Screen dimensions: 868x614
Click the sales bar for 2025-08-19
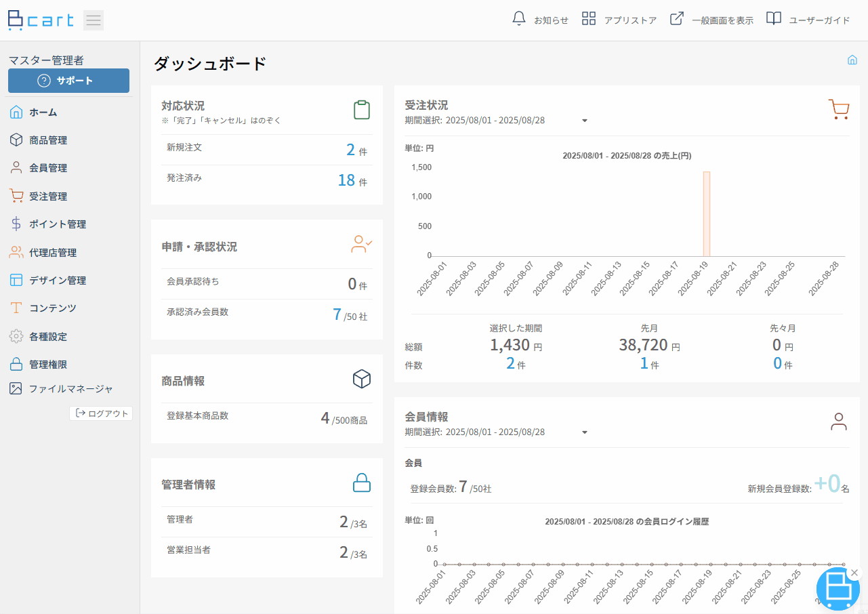pos(707,213)
